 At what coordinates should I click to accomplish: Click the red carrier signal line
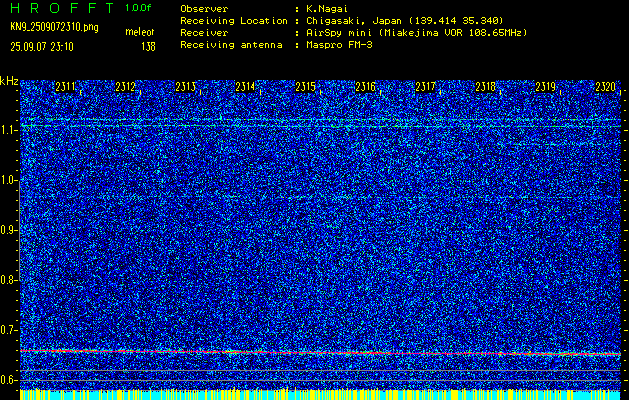pos(320,353)
